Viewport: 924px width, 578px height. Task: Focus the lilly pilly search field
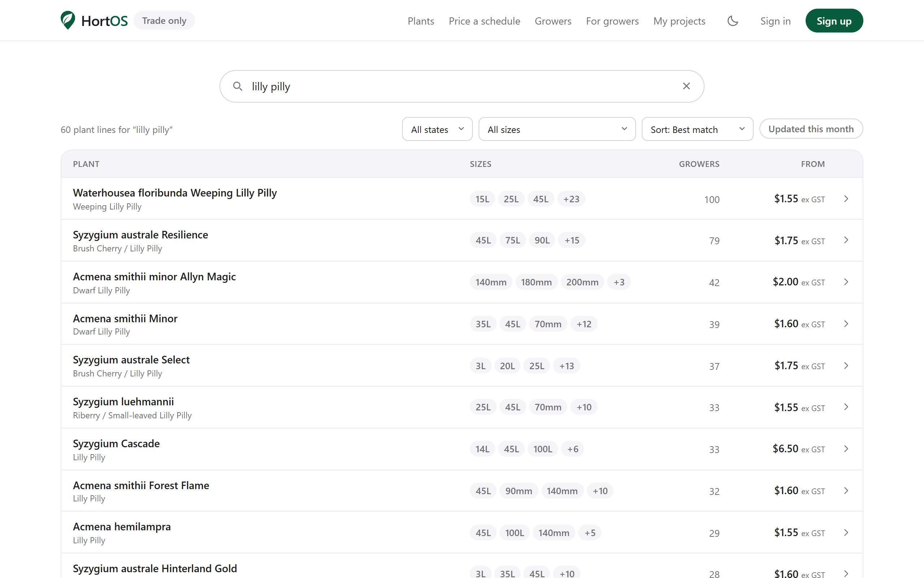pos(462,86)
